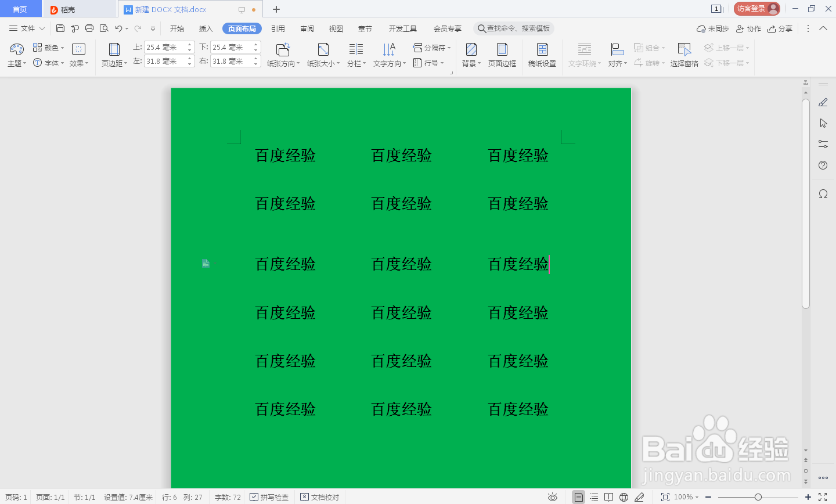Click 分享 share button
Viewport: 836px width, 504px height.
point(780,28)
